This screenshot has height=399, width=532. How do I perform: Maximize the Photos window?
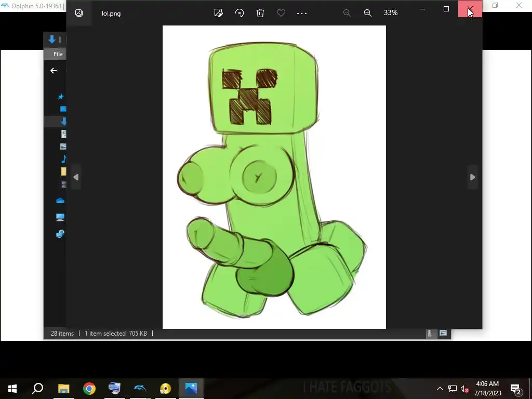coord(446,9)
